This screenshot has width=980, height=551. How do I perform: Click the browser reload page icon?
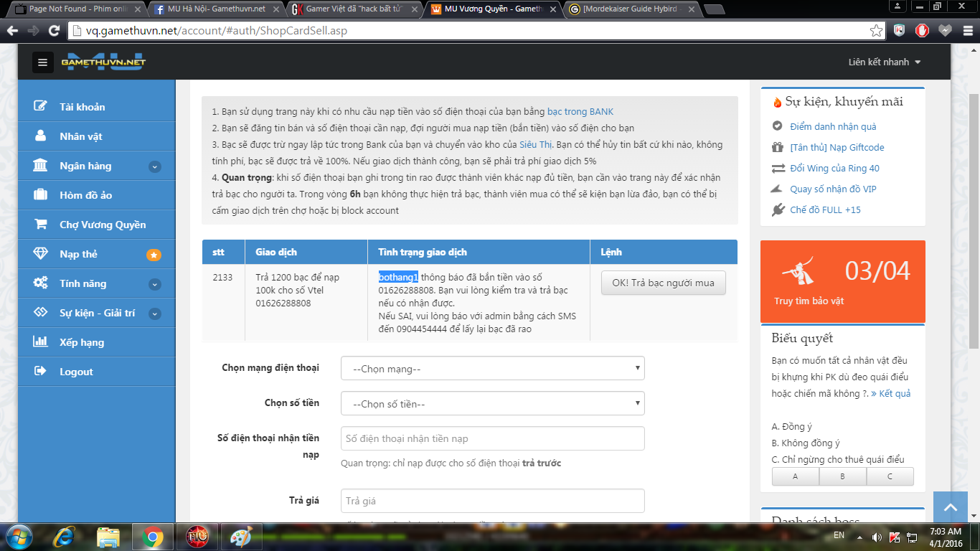point(54,31)
